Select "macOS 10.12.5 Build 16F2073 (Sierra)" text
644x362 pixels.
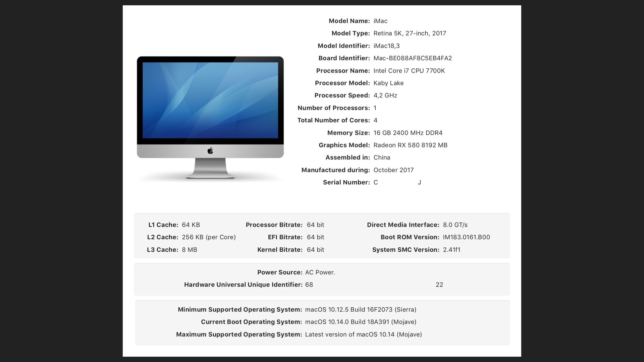[x=361, y=310]
